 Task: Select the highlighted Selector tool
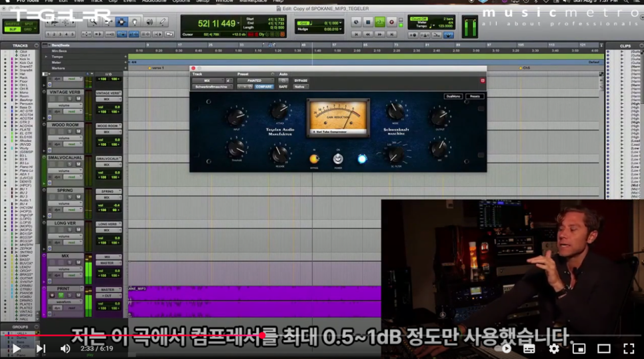[x=121, y=22]
